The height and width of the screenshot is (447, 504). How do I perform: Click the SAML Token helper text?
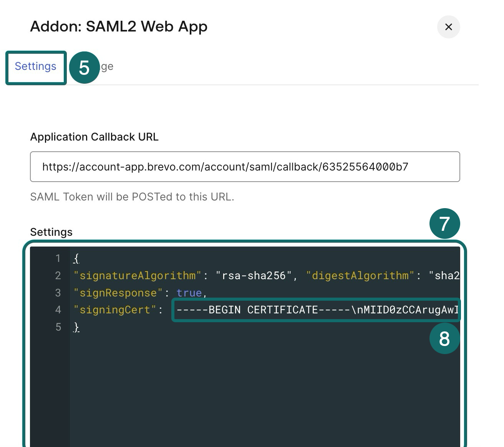(x=132, y=197)
